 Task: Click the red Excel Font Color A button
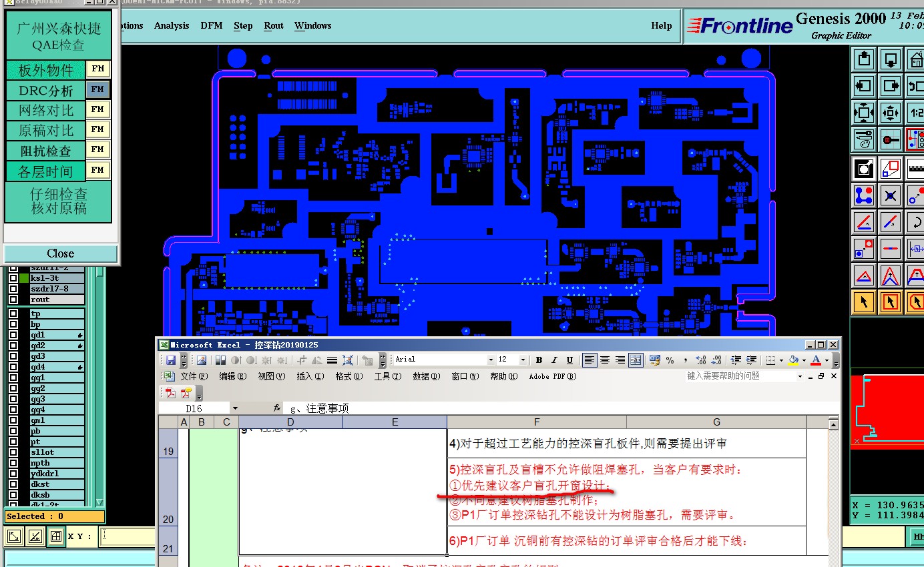tap(815, 360)
